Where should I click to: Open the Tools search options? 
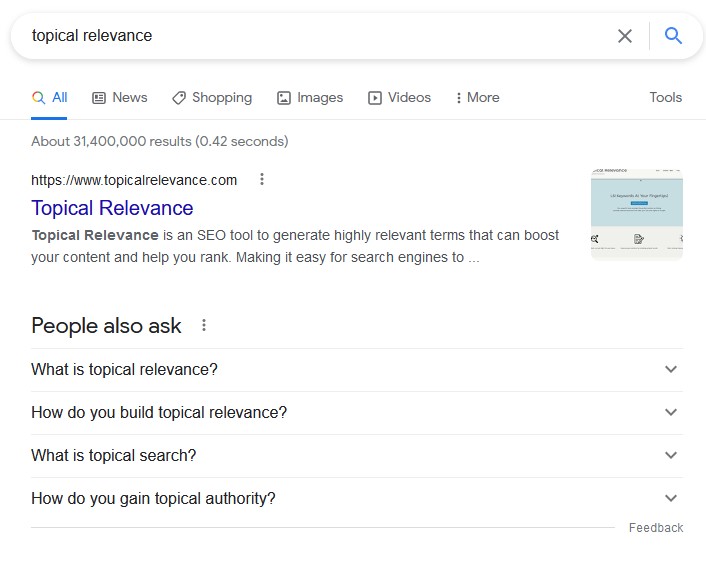665,97
